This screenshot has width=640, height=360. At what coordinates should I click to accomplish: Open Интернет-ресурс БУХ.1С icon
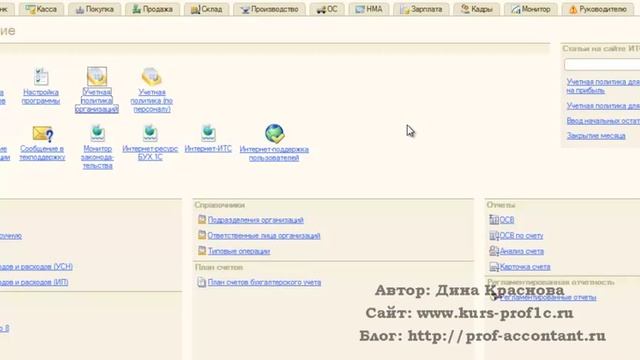(150, 133)
